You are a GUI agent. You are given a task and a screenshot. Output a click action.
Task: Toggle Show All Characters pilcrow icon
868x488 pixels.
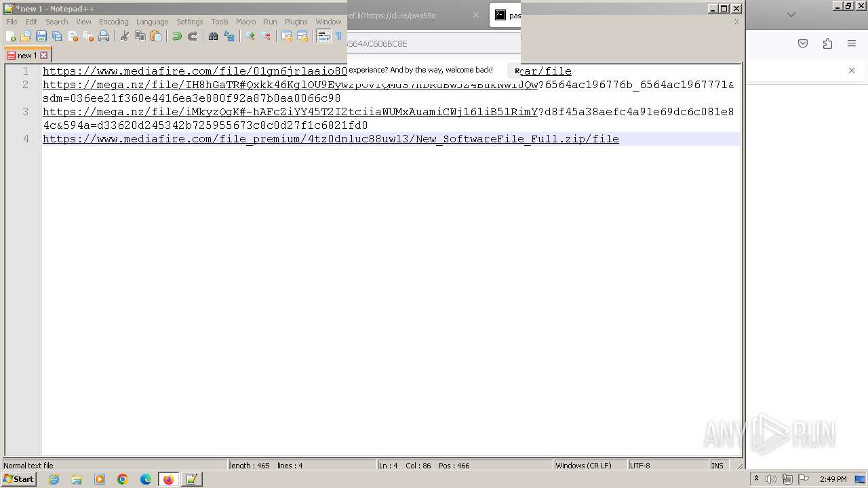[339, 37]
